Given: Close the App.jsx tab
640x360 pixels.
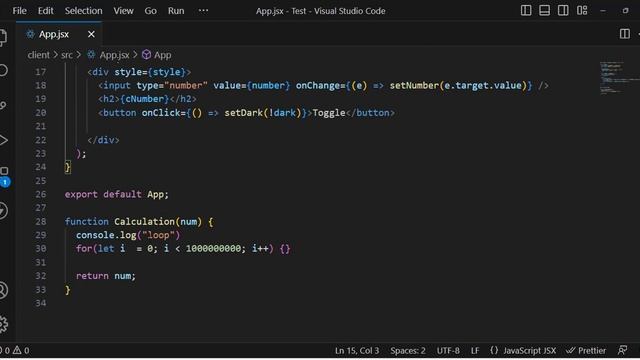Looking at the screenshot, I should 91,34.
